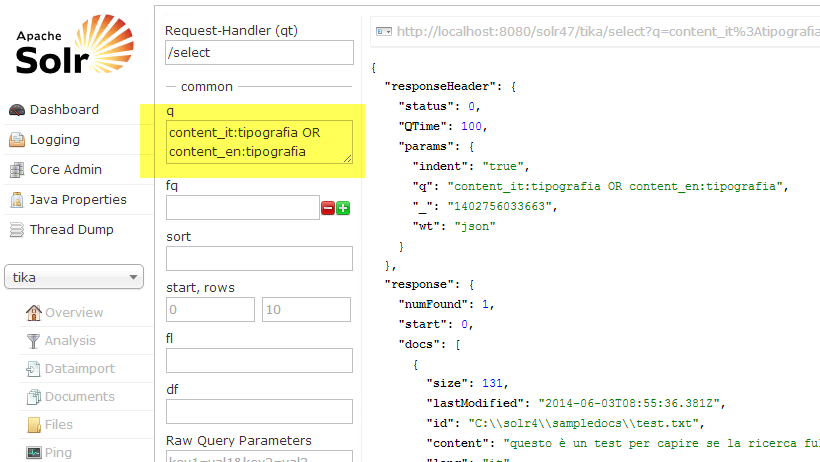Click the "lastModified" timestamp value
Image resolution: width=820 pixels, height=462 pixels.
[x=629, y=403]
